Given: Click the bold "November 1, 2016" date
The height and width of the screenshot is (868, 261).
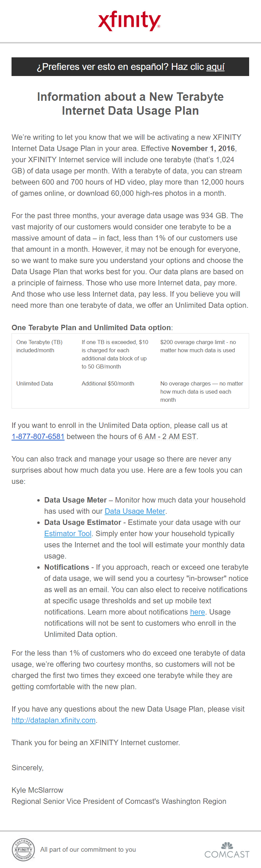Looking at the screenshot, I should pyautogui.click(x=203, y=149).
